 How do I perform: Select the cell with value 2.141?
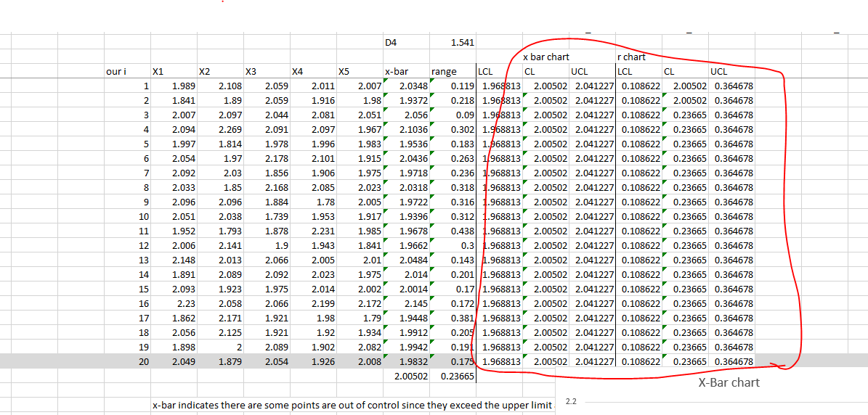pos(220,245)
